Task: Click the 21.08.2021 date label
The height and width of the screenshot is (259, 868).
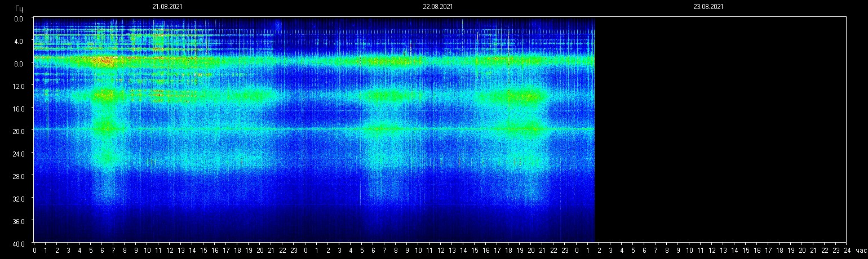Action: (x=167, y=7)
